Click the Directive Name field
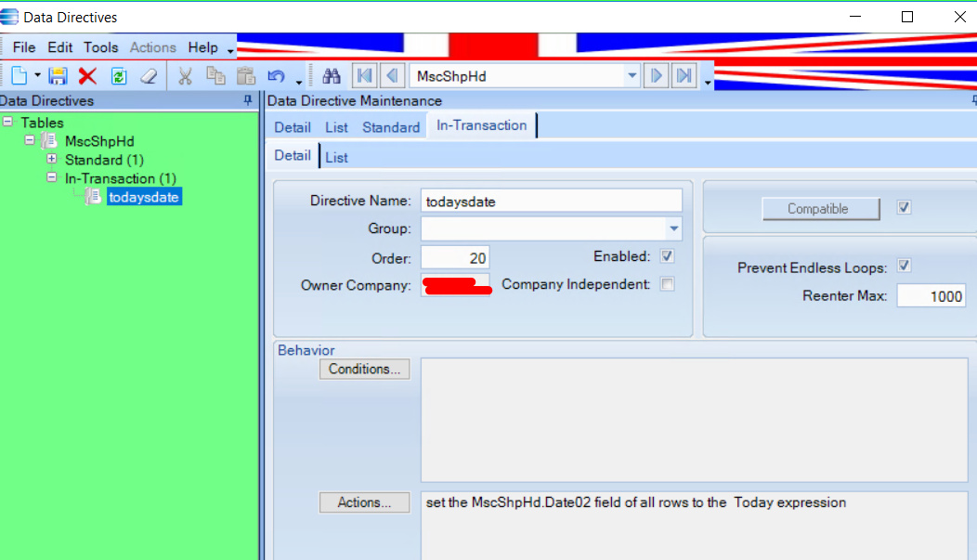 (552, 202)
